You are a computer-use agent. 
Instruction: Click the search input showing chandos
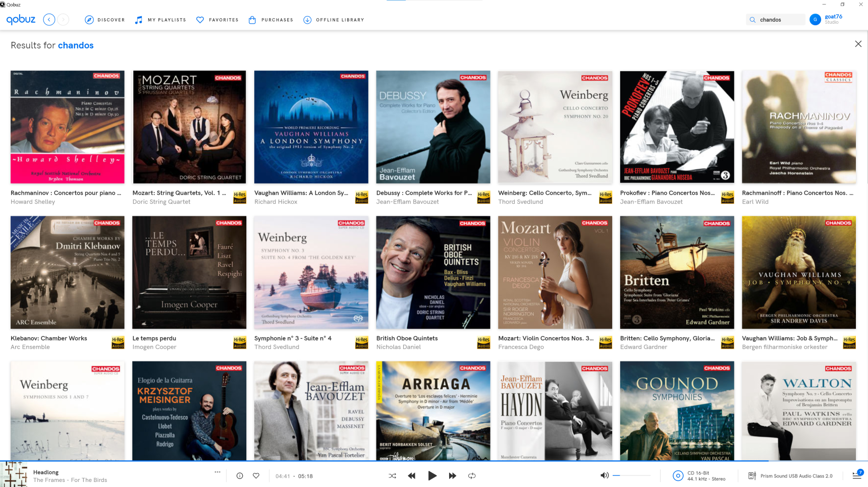[780, 19]
